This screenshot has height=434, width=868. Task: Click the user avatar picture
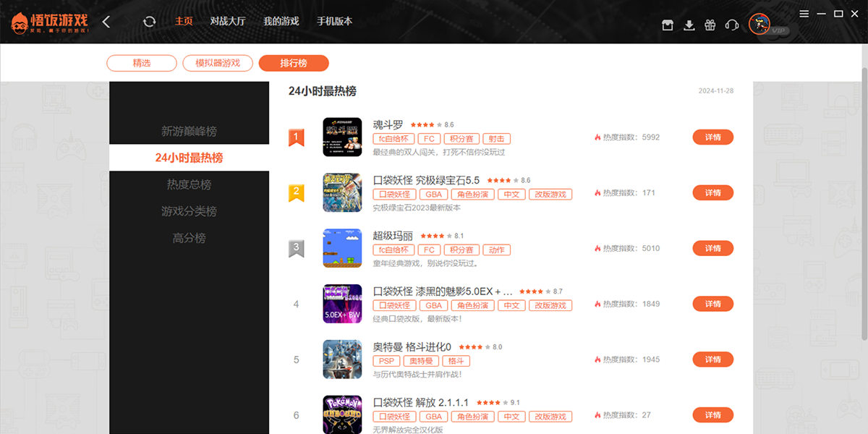(x=759, y=25)
